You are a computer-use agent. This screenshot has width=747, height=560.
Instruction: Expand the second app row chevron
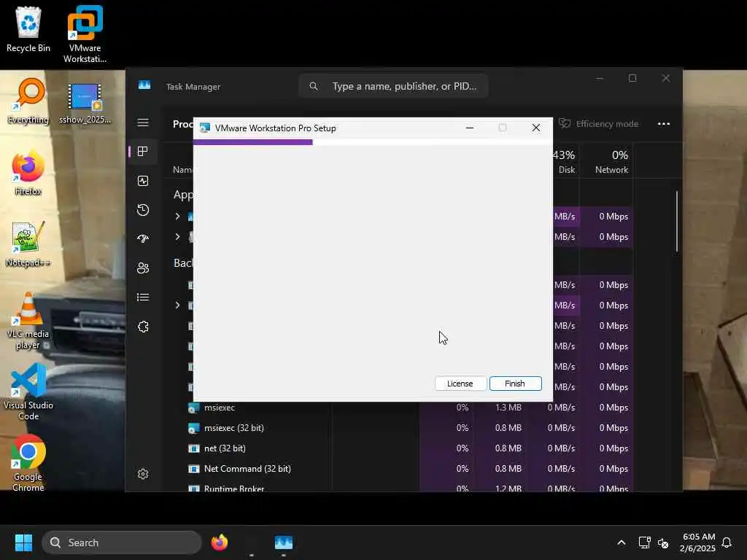pos(178,237)
